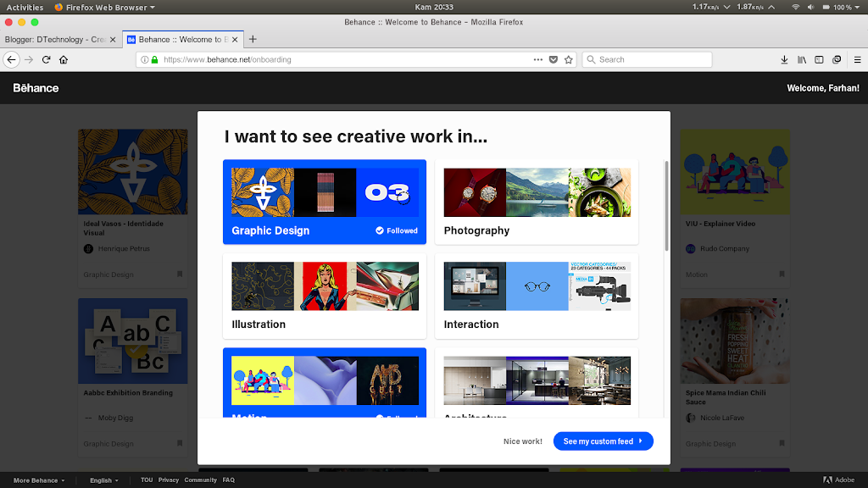Expand the More Behance footer dropdown

[39, 480]
